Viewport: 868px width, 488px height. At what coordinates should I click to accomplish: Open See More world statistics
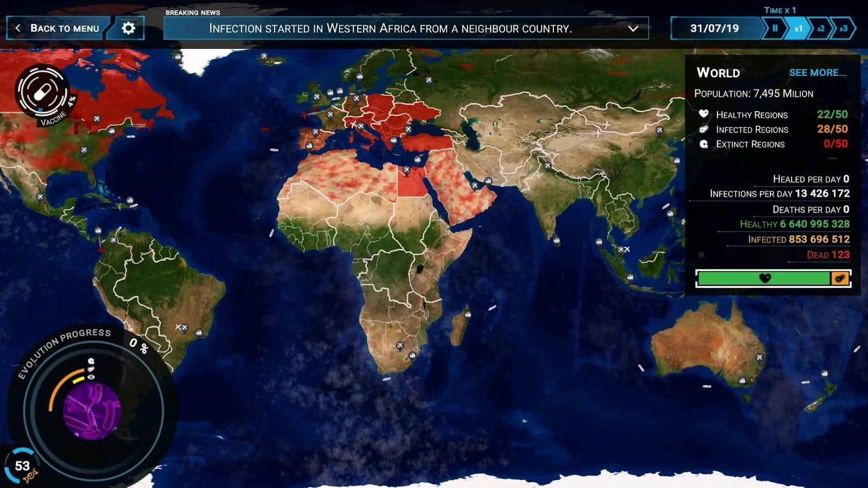click(x=817, y=73)
